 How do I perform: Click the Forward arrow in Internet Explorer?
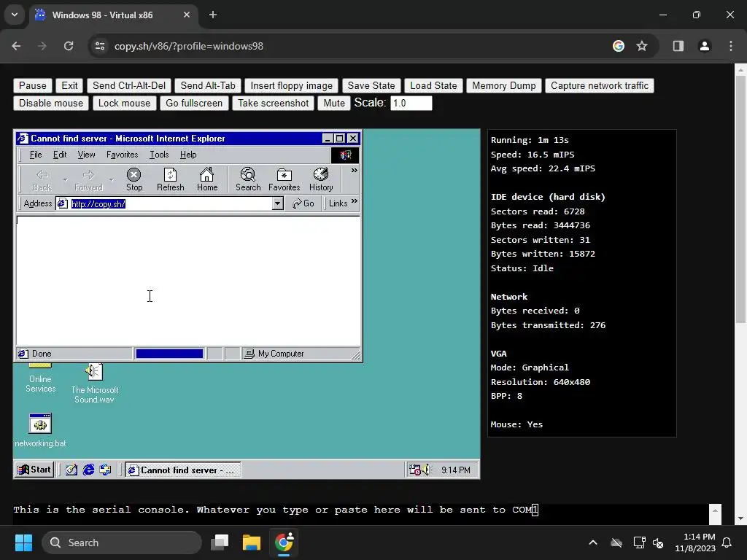(88, 179)
